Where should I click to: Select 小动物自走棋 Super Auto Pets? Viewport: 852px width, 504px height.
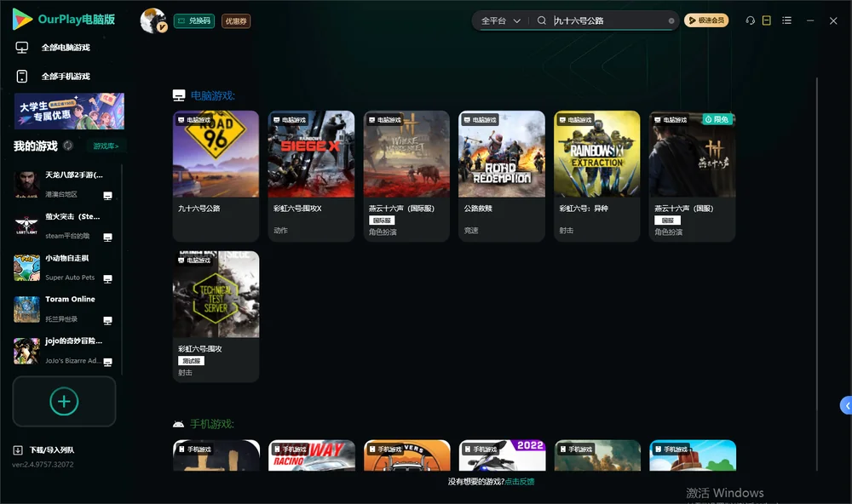click(64, 267)
